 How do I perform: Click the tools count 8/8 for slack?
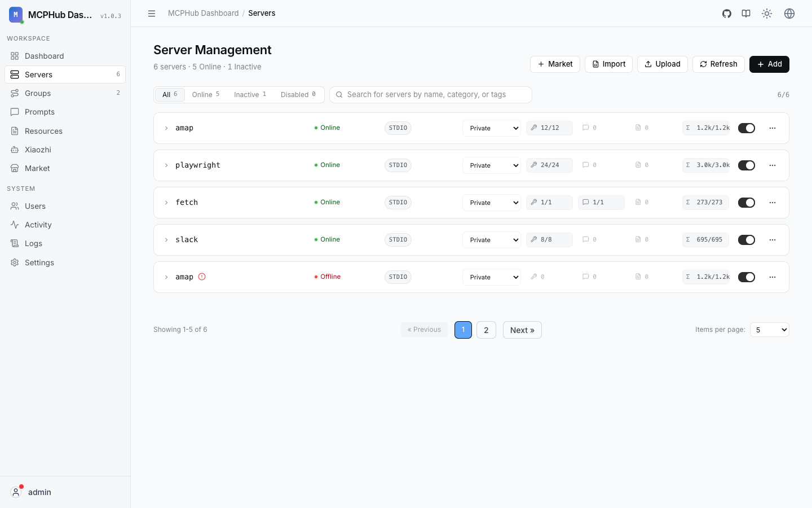(x=549, y=240)
